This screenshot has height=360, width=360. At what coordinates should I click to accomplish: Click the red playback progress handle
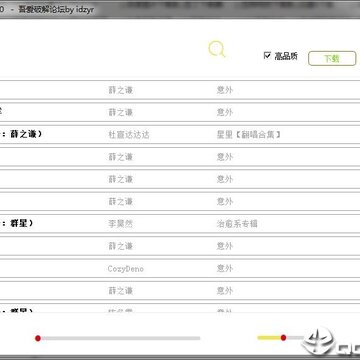coord(38,338)
